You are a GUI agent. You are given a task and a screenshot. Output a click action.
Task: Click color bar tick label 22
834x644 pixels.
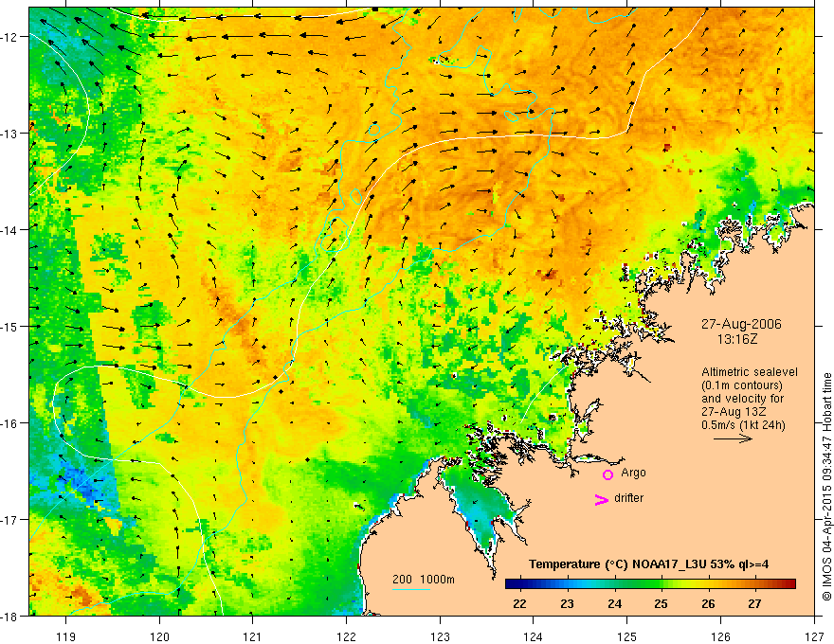[519, 603]
